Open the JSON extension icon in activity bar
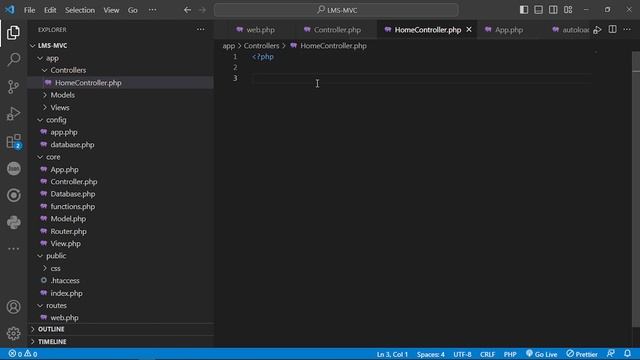The height and width of the screenshot is (360, 640). pyautogui.click(x=13, y=168)
